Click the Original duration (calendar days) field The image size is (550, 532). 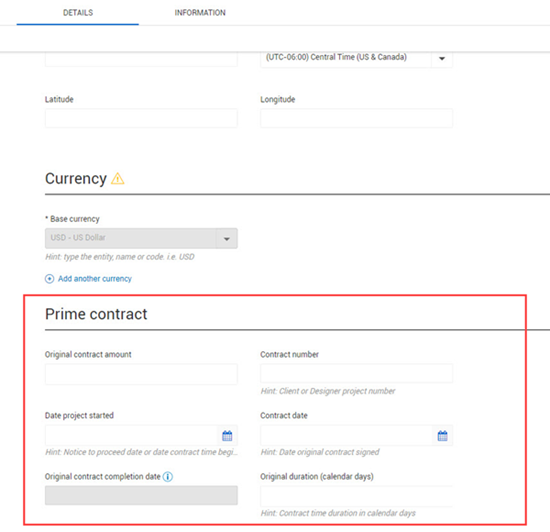tap(356, 496)
